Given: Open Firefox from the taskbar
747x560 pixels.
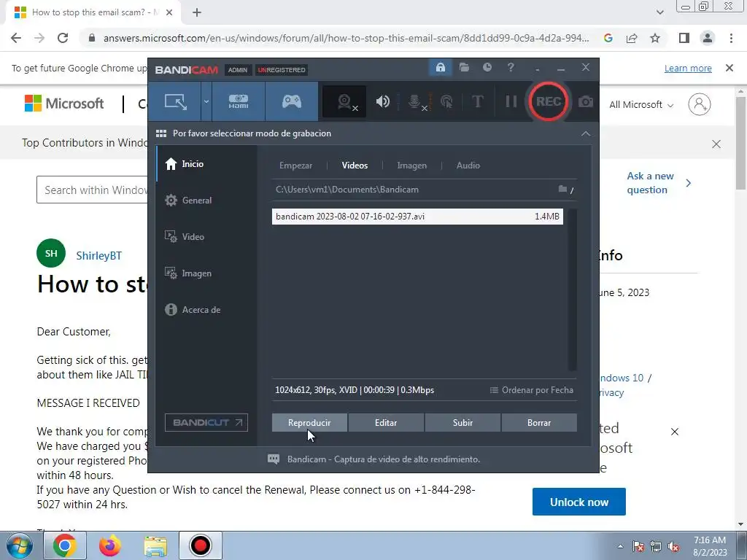Looking at the screenshot, I should (x=110, y=545).
